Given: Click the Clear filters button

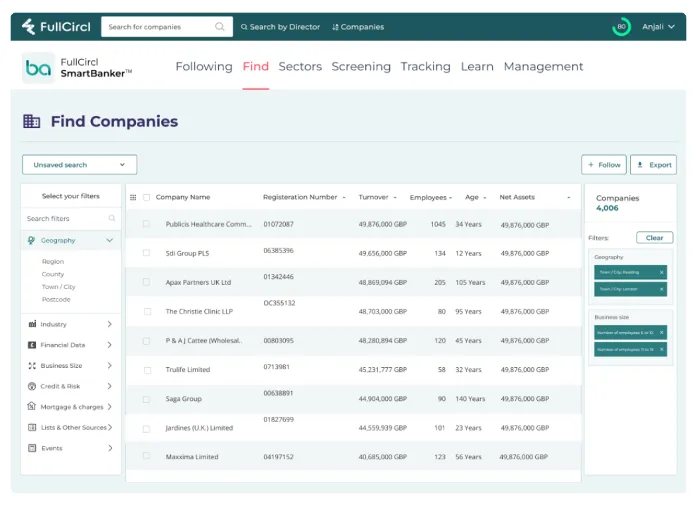Looking at the screenshot, I should click(654, 238).
